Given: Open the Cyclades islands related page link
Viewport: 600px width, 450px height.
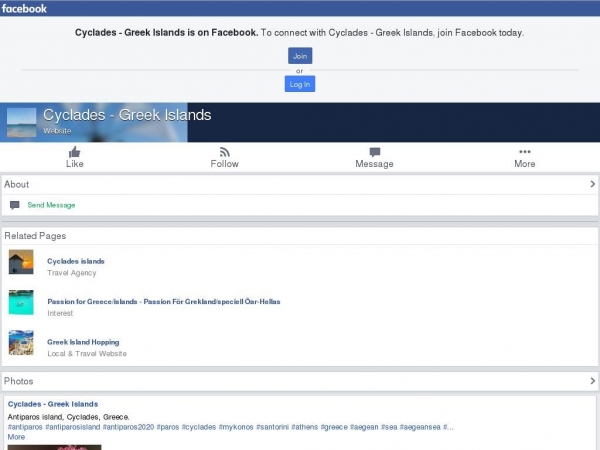Looking at the screenshot, I should [76, 261].
